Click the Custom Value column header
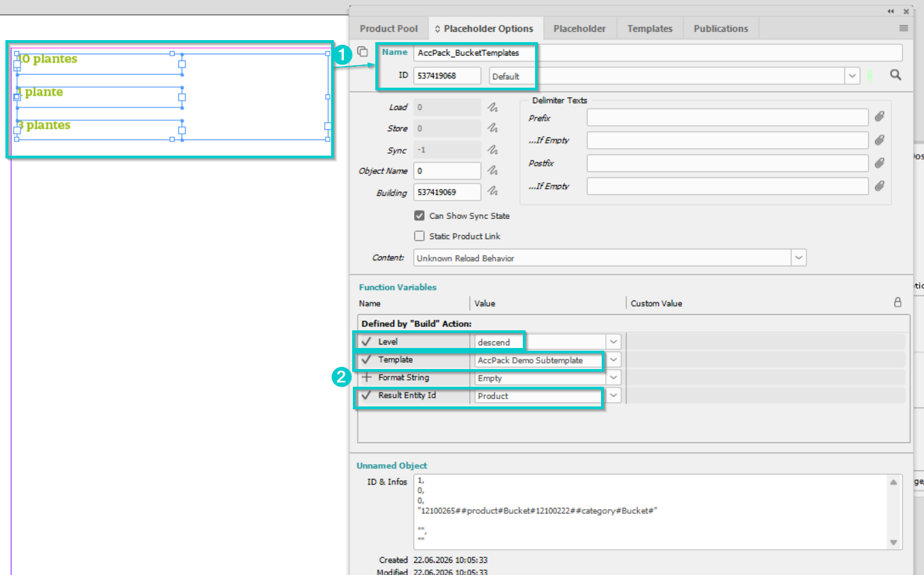The height and width of the screenshot is (575, 924). click(x=656, y=303)
